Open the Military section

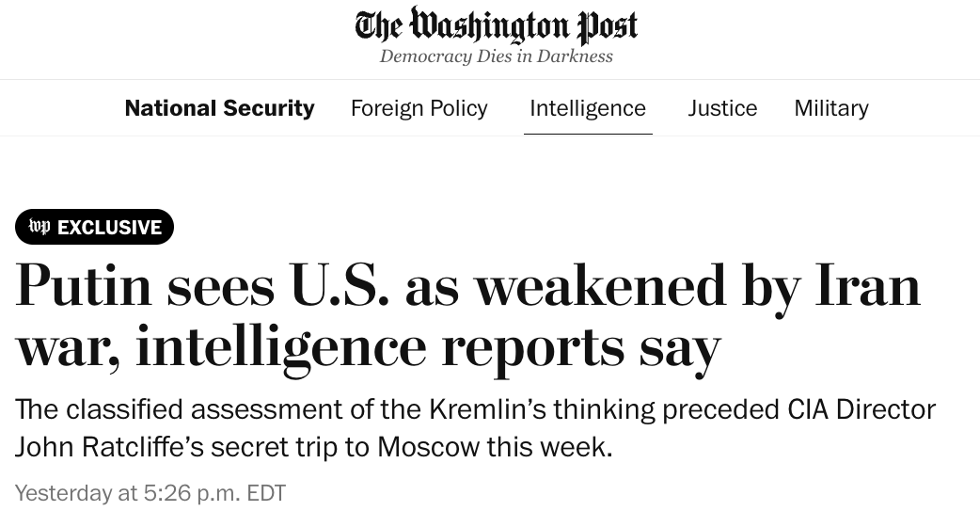click(831, 108)
